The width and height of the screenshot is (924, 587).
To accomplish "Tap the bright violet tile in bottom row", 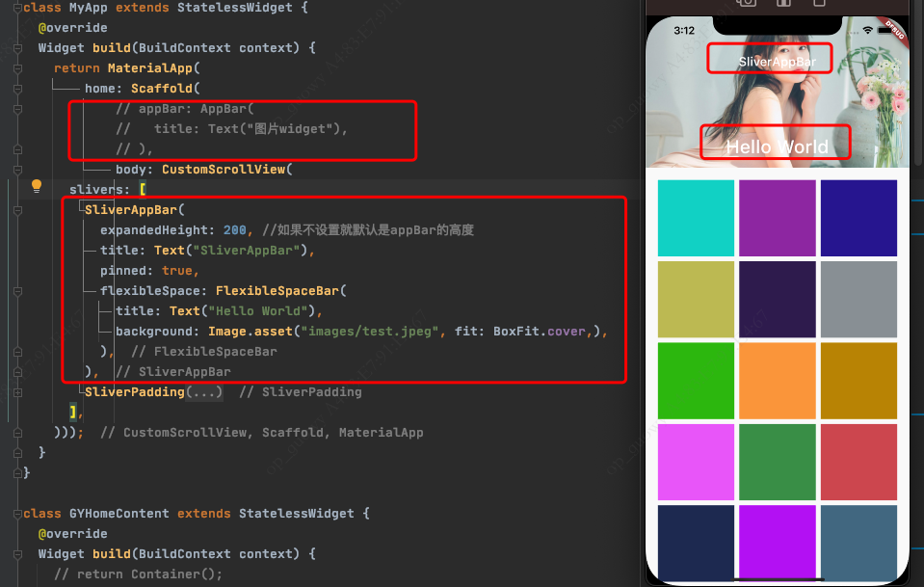I will tap(778, 543).
